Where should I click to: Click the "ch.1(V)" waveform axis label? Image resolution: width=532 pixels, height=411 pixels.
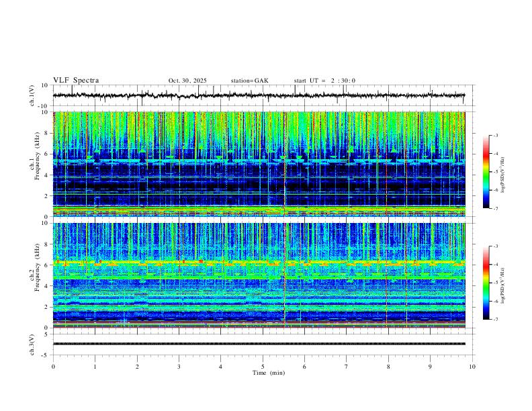[32, 95]
